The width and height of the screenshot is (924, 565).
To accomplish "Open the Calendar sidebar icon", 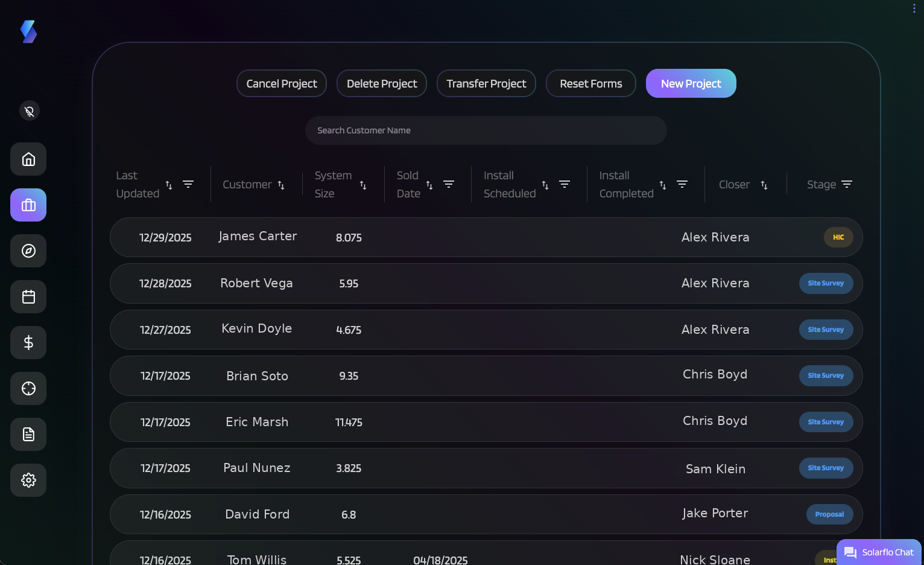I will click(28, 297).
